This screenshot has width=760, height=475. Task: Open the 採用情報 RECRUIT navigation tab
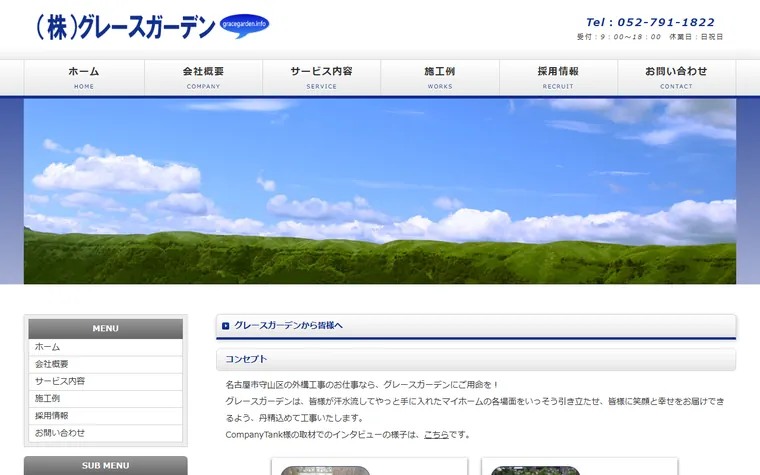(x=558, y=78)
